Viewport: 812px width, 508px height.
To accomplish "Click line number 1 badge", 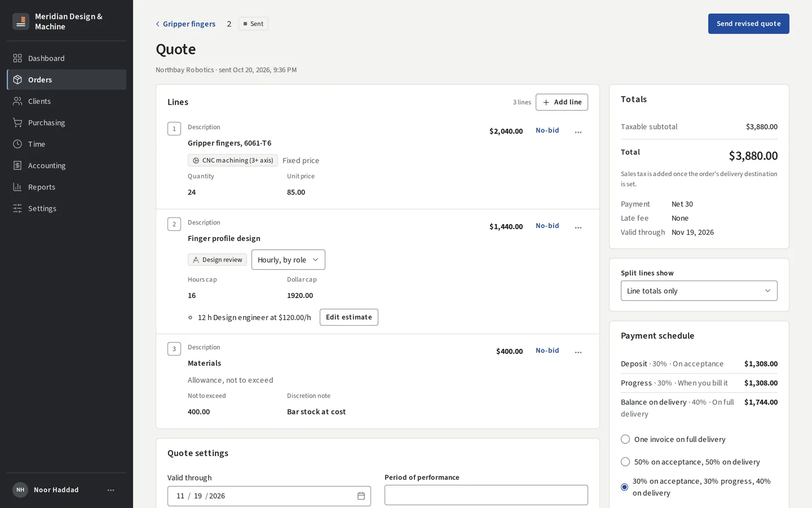I will [174, 129].
